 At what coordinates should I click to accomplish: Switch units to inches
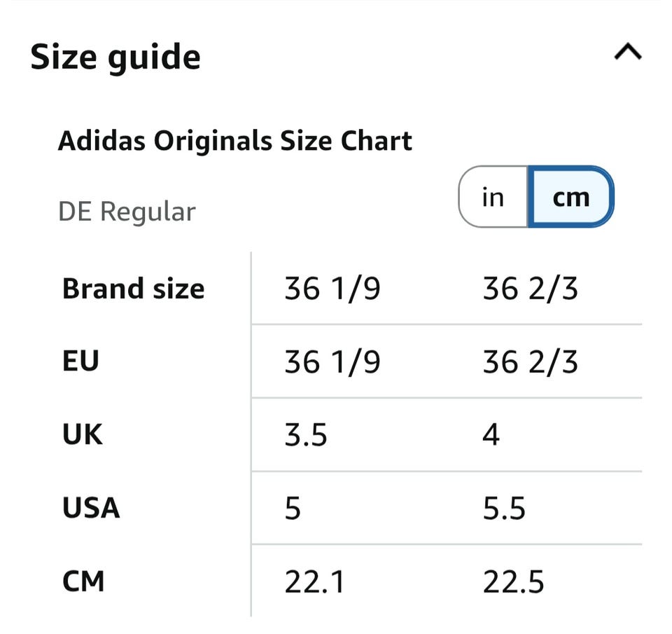pos(493,197)
